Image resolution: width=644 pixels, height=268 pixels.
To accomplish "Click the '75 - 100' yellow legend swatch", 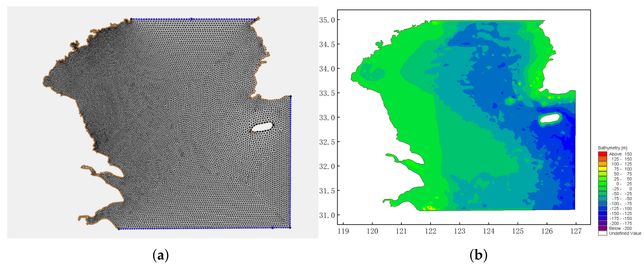I will [603, 169].
